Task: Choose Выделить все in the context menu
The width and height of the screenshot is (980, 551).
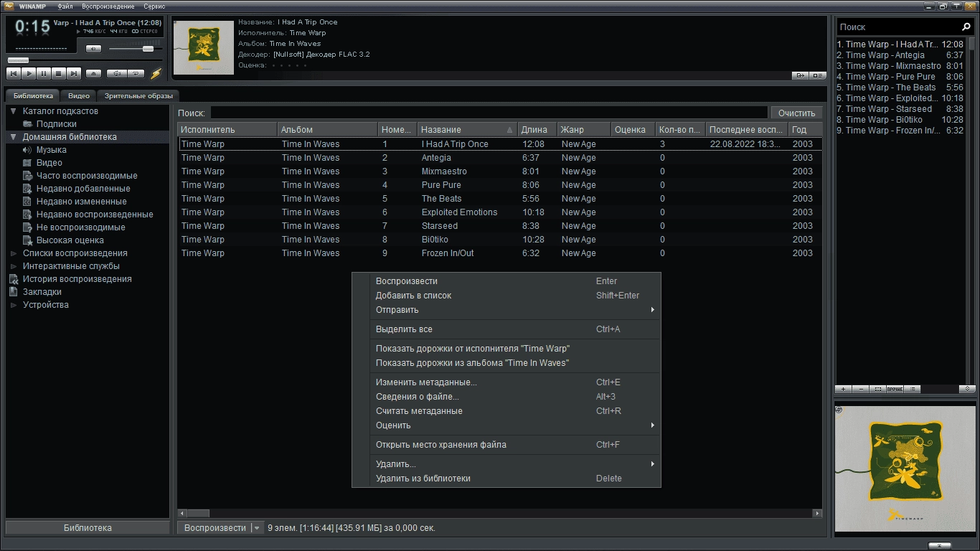Action: coord(507,329)
